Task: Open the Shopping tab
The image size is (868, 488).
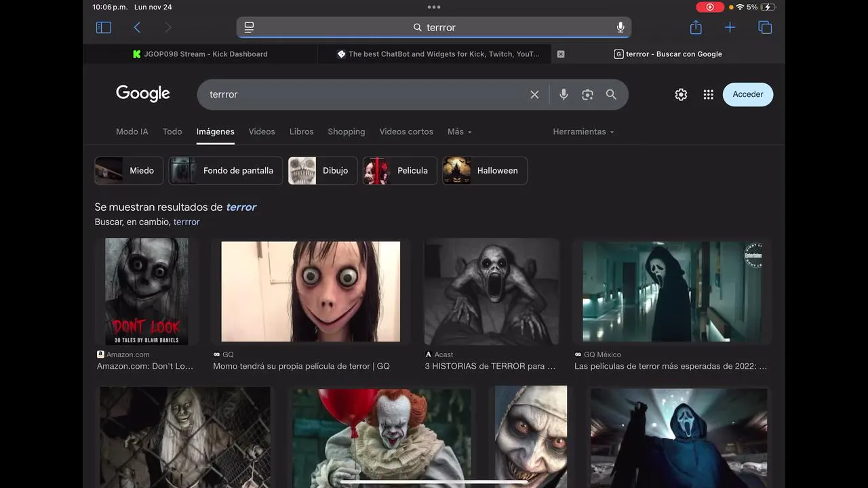Action: coord(347,131)
